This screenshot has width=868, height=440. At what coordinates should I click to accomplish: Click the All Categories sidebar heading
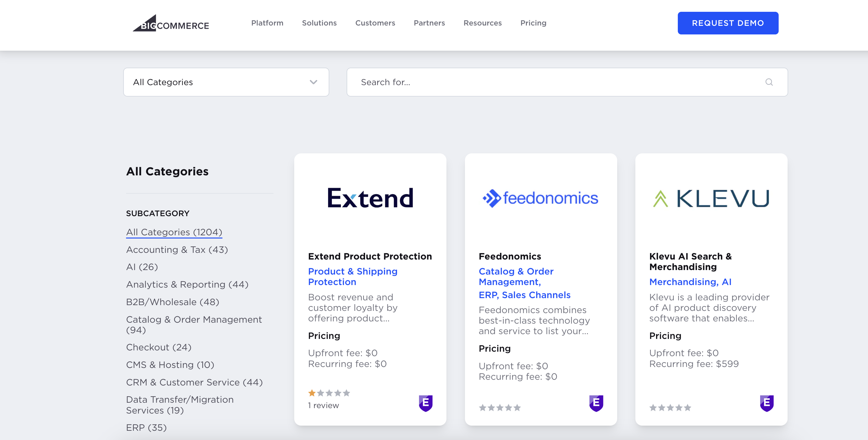167,172
